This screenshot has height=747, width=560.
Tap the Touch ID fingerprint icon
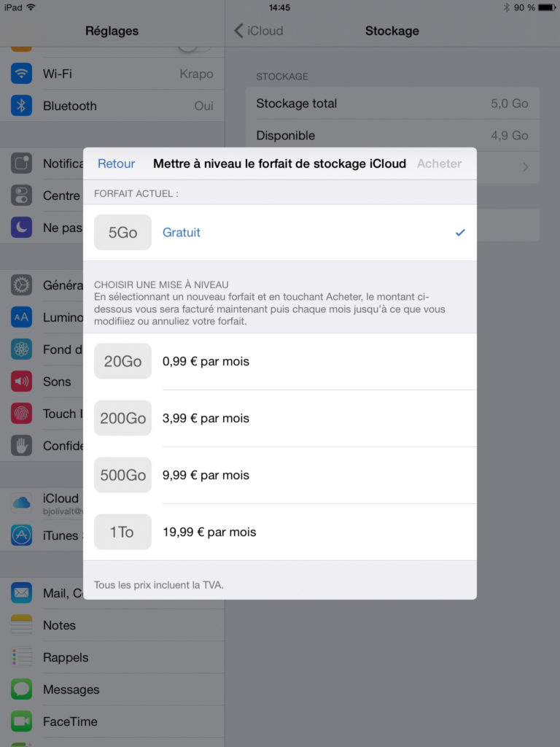coord(21,414)
